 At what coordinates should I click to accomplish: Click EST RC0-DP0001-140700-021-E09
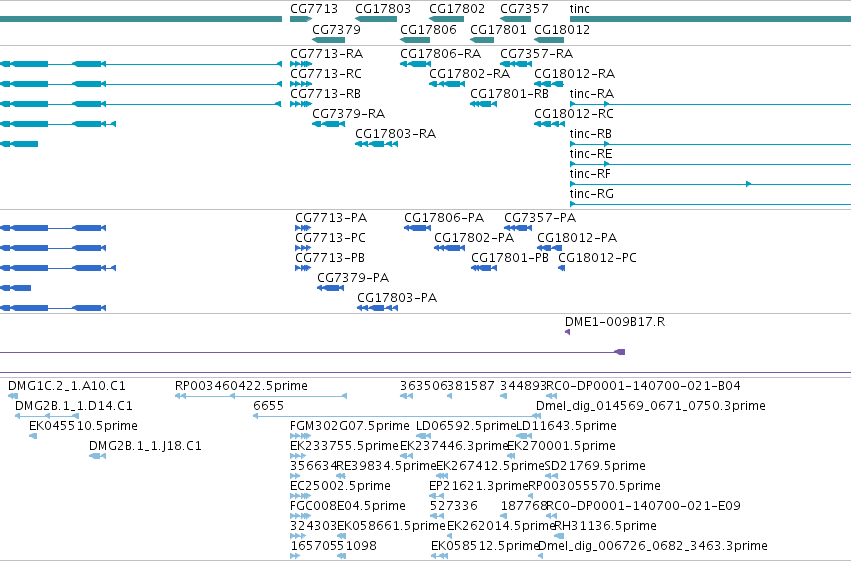pos(643,506)
